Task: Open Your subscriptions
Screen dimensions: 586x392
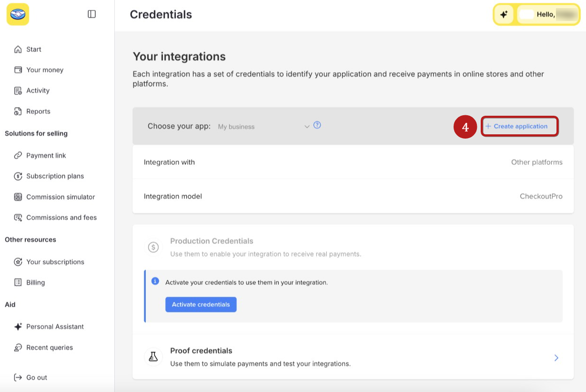Action: pyautogui.click(x=55, y=262)
